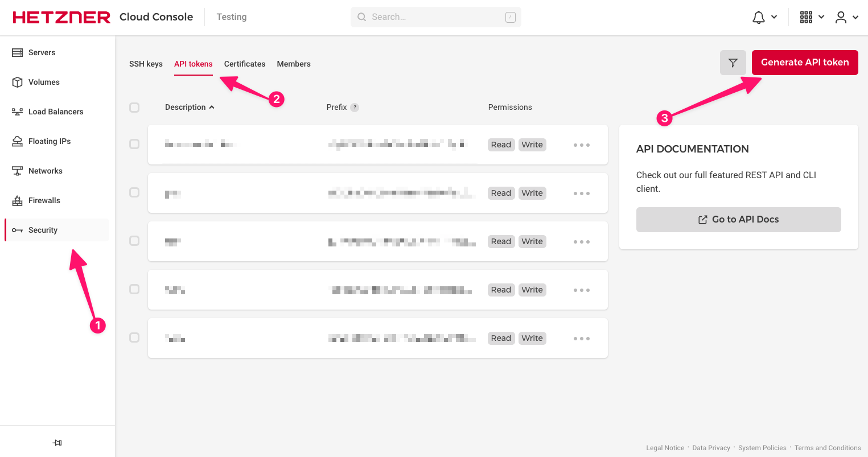Click the Hetzner logo
The width and height of the screenshot is (868, 457).
pos(61,17)
